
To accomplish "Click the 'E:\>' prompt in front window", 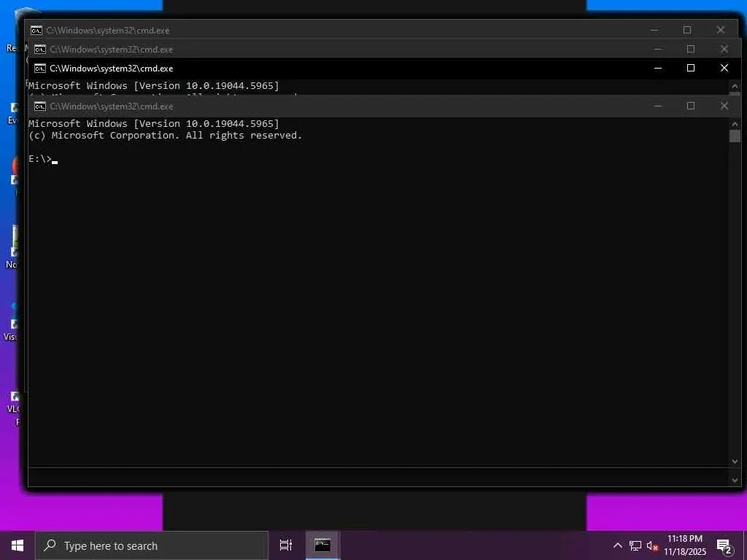I will (40, 159).
